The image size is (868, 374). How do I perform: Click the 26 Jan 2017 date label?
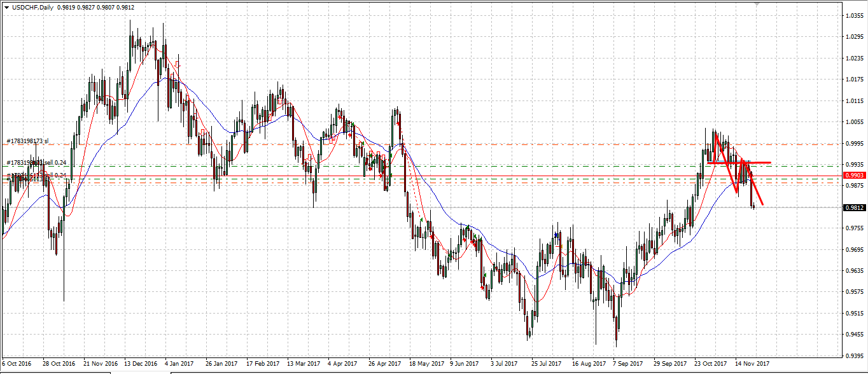[x=221, y=364]
